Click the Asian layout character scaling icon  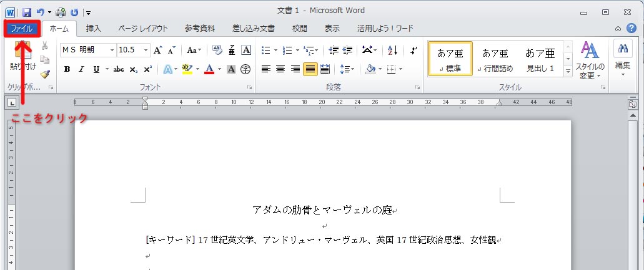click(x=367, y=50)
